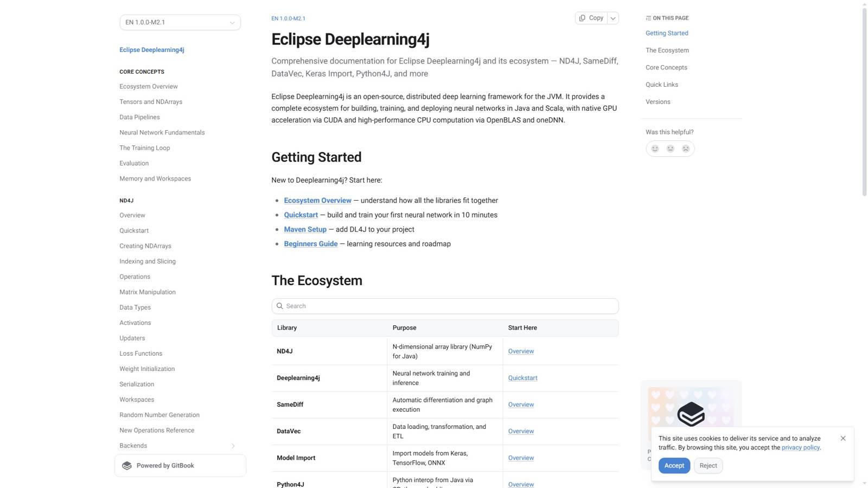Viewport: 868px width, 488px height.
Task: Open Data Pipelines in the sidebar
Action: click(139, 117)
